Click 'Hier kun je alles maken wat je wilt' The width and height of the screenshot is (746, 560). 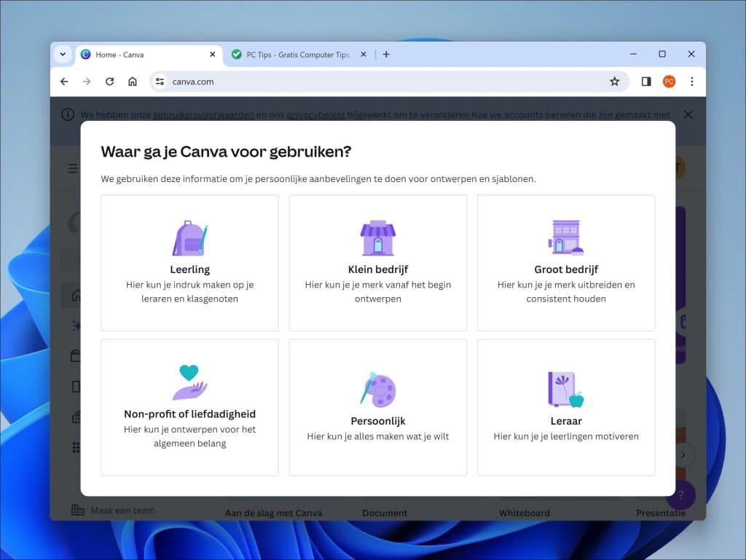click(378, 436)
